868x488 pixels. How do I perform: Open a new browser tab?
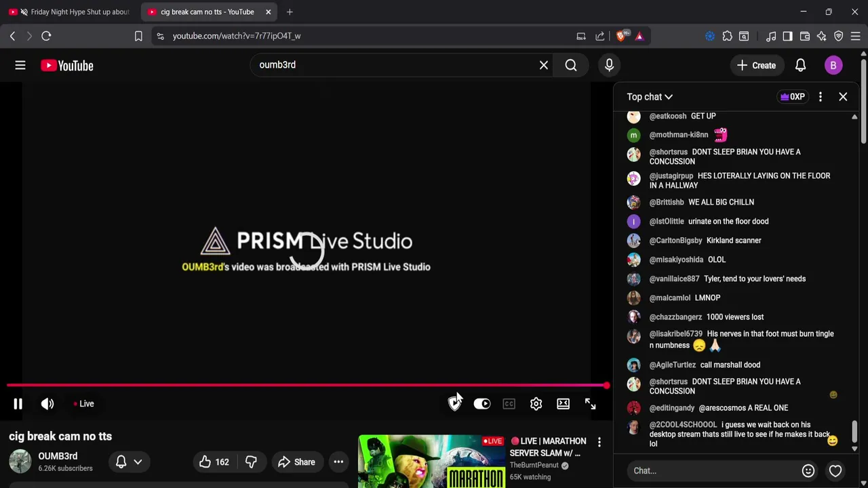click(290, 12)
